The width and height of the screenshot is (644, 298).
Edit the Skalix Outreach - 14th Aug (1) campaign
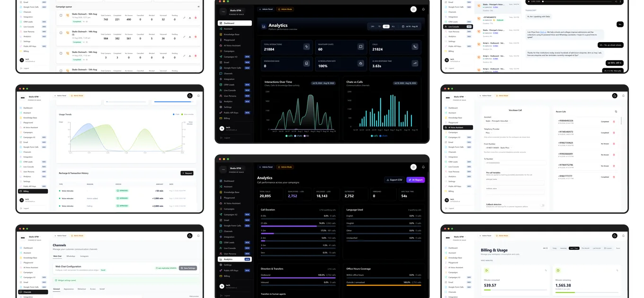[x=184, y=37]
